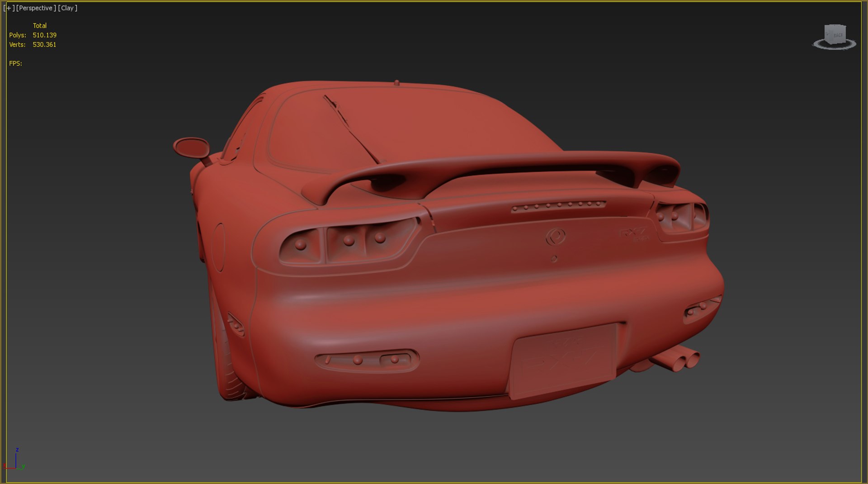Open the Clay shading label menu
The image size is (868, 484).
pos(68,8)
